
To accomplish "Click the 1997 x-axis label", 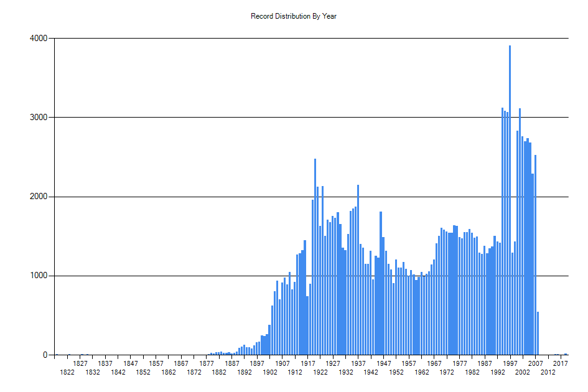I will (x=510, y=363).
